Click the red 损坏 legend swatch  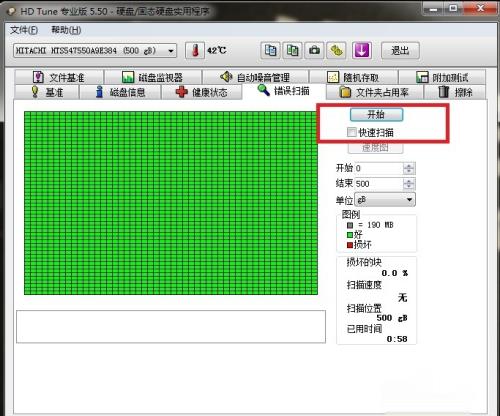350,245
